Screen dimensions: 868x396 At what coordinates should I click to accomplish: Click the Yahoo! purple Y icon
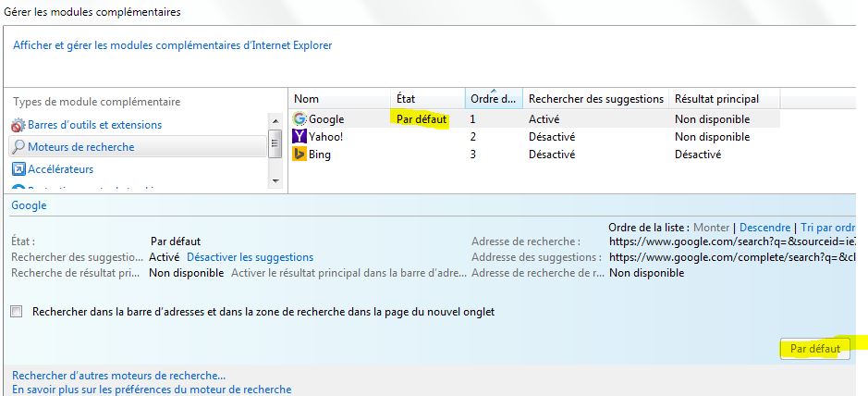pyautogui.click(x=300, y=136)
